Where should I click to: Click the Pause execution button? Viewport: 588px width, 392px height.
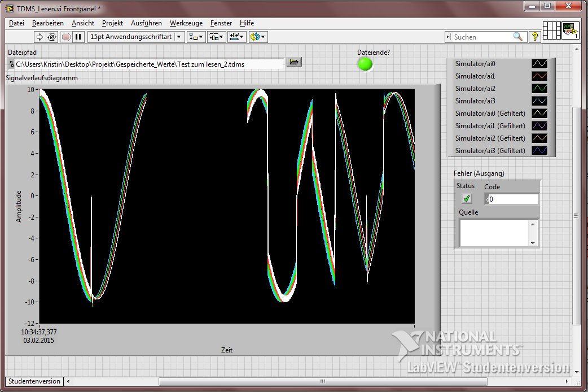pyautogui.click(x=78, y=37)
